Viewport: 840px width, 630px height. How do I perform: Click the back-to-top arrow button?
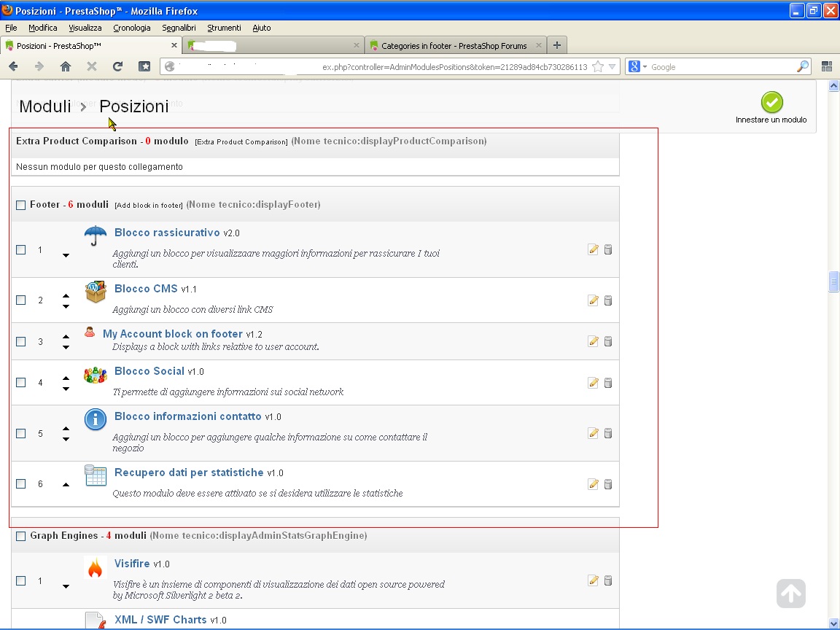click(790, 593)
